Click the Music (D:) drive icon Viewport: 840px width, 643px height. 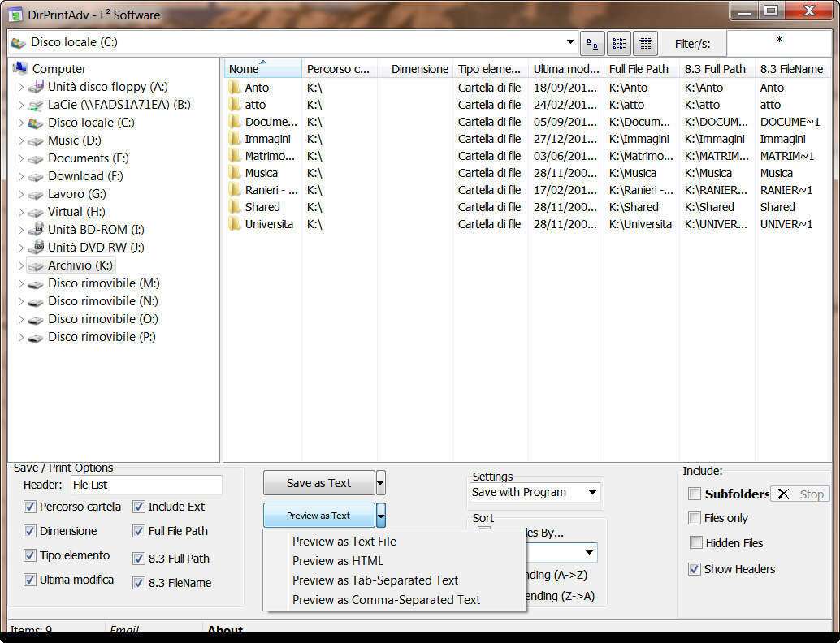click(x=36, y=140)
